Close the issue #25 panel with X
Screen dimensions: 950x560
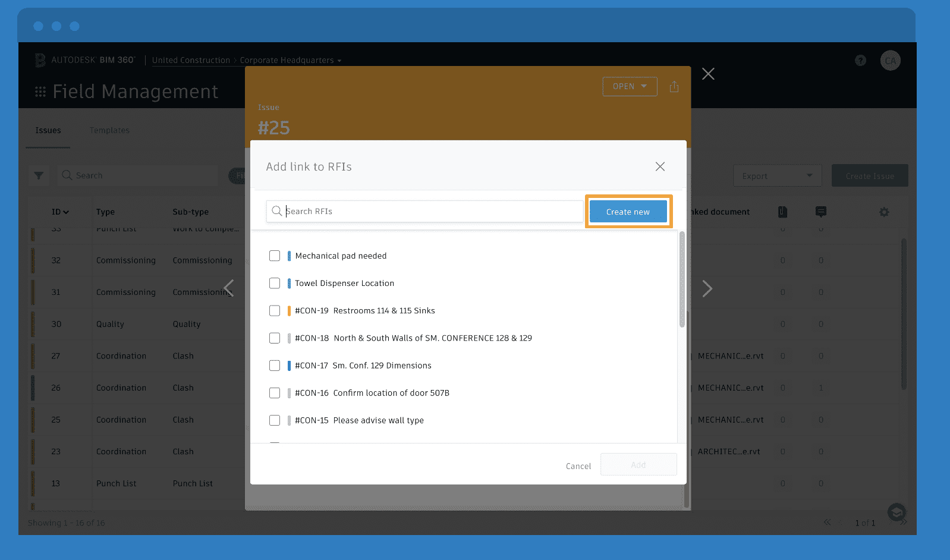[x=708, y=74]
